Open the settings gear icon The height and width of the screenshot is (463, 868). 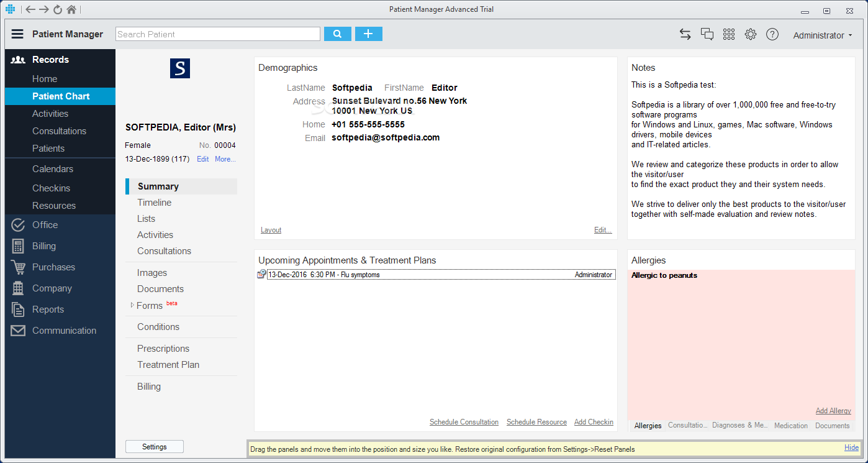pos(751,34)
